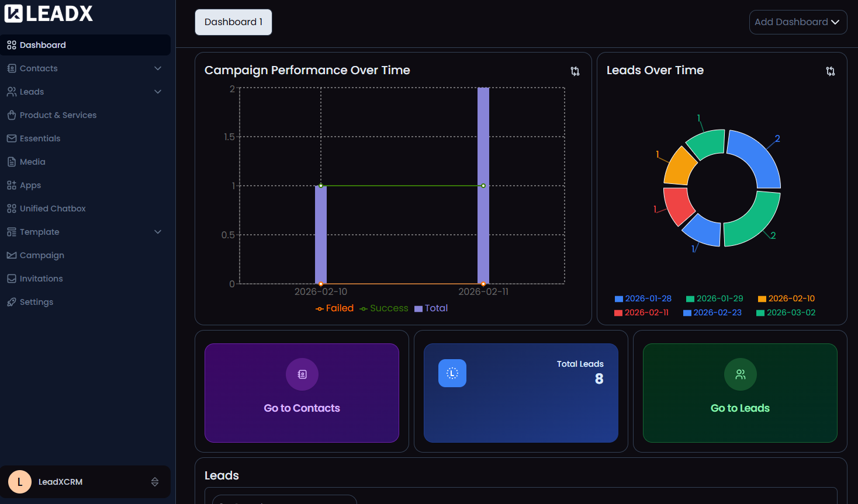Expand the Contacts sidebar section
This screenshot has height=504, width=858.
click(157, 68)
